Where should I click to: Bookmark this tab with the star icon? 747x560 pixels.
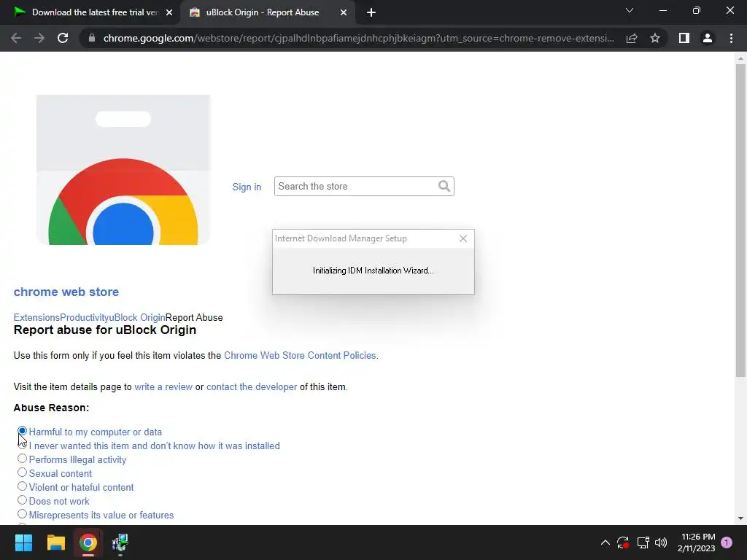[x=655, y=38]
